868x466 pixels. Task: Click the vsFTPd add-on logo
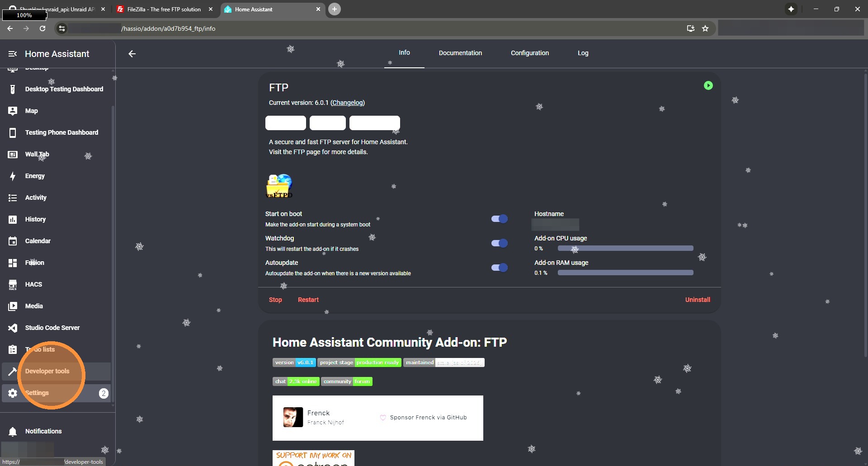(279, 186)
